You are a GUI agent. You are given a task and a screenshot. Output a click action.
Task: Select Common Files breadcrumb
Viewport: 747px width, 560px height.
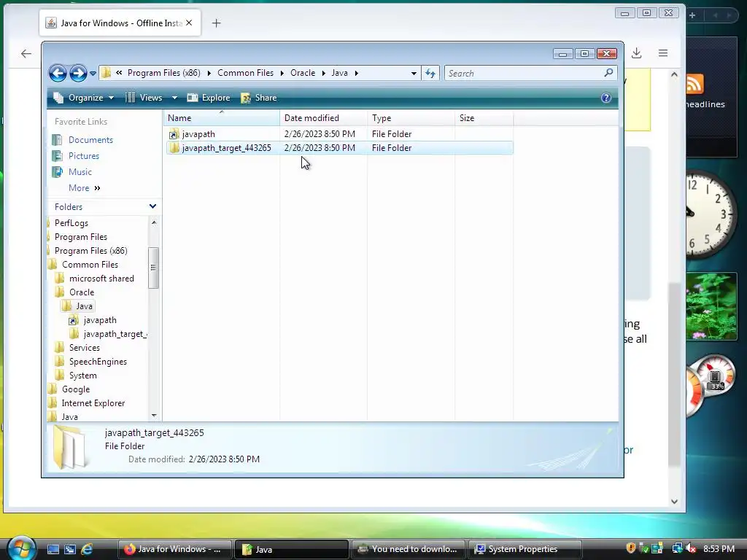pyautogui.click(x=245, y=73)
